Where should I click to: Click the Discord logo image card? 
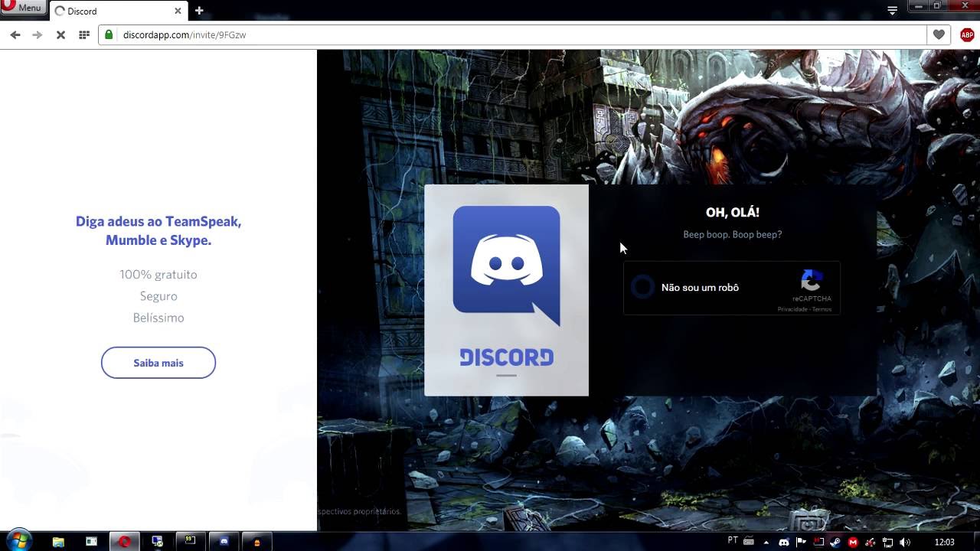point(506,290)
